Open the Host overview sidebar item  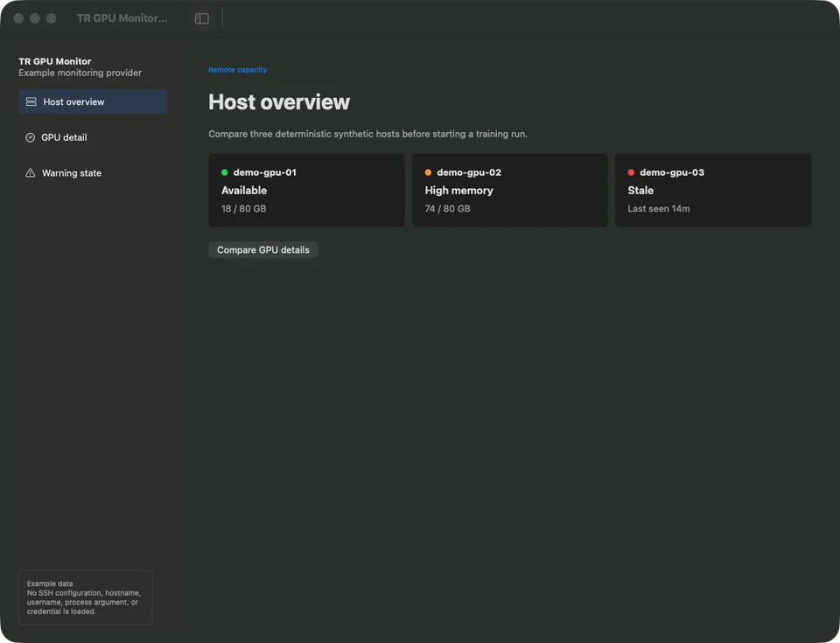coord(93,101)
